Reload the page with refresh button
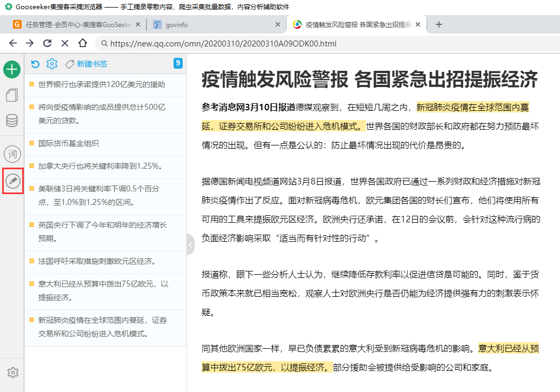560x392 pixels. [47, 43]
